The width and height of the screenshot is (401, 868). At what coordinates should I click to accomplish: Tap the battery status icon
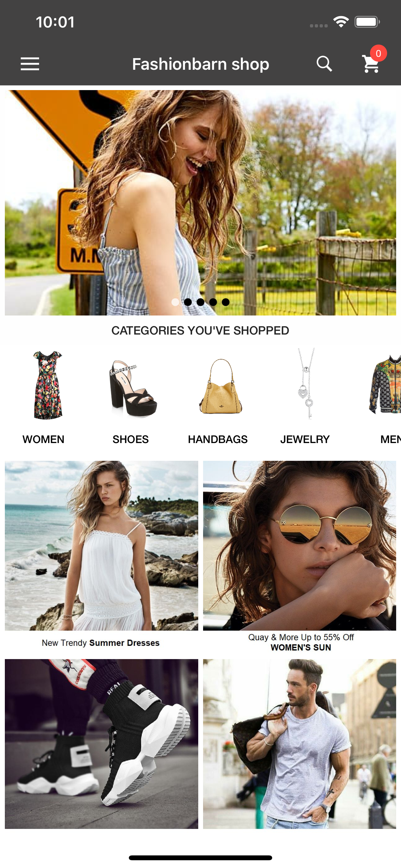[x=367, y=22]
